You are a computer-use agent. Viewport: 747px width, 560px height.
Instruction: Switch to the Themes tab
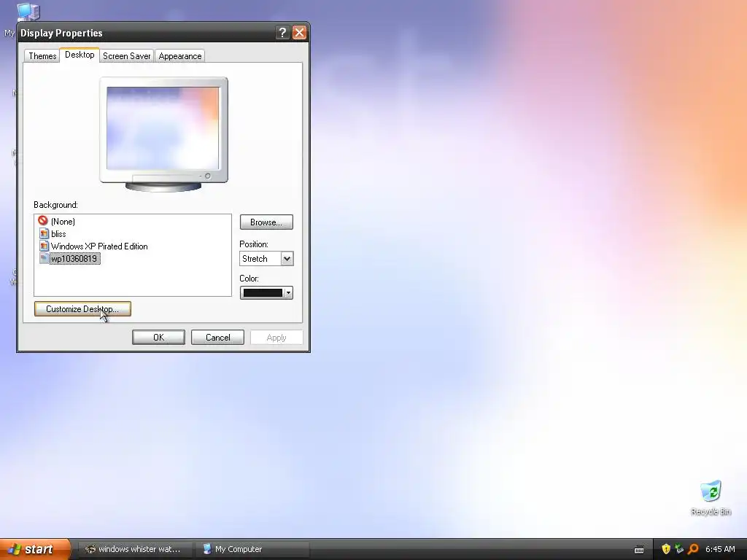coord(42,55)
